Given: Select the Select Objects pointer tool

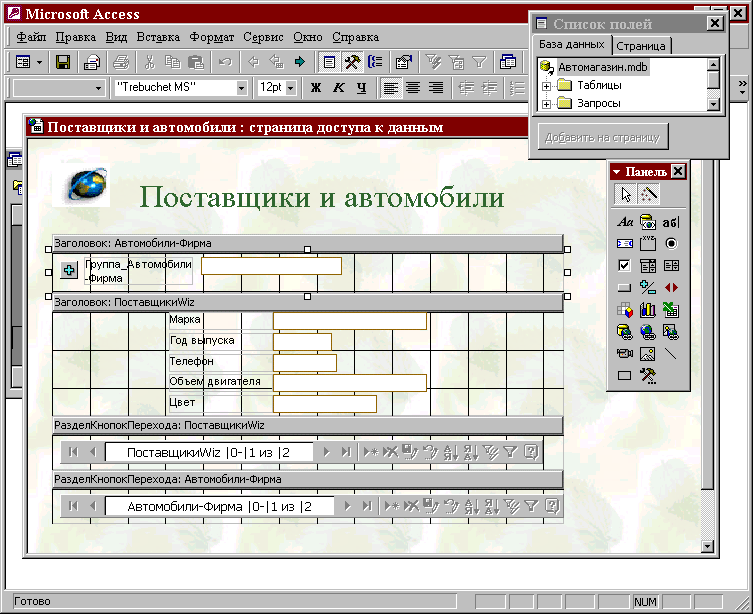Looking at the screenshot, I should point(625,194).
